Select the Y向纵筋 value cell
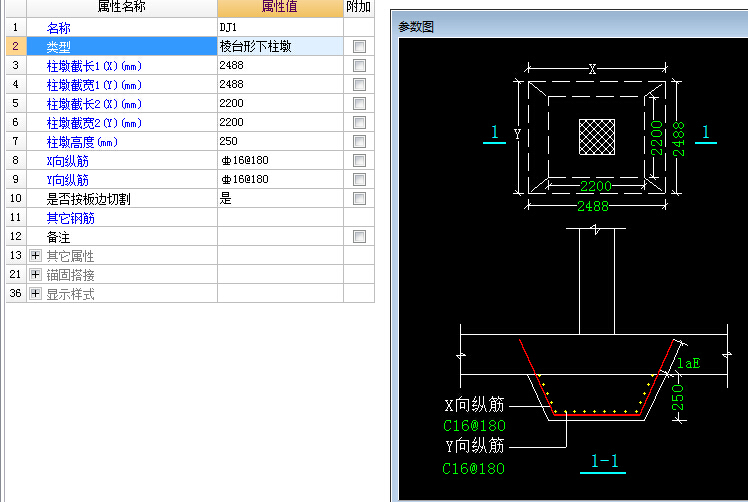Screen dimensions: 748x502 280,180
